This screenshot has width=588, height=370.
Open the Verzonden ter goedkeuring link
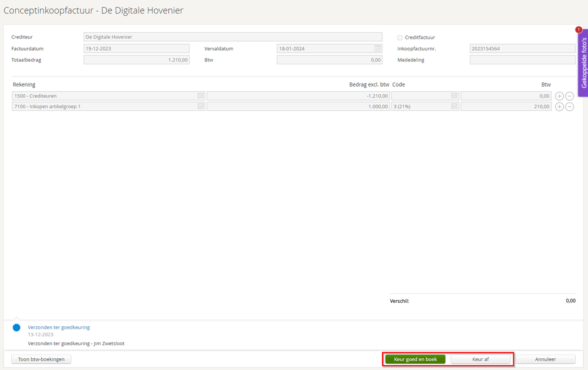[x=59, y=327]
